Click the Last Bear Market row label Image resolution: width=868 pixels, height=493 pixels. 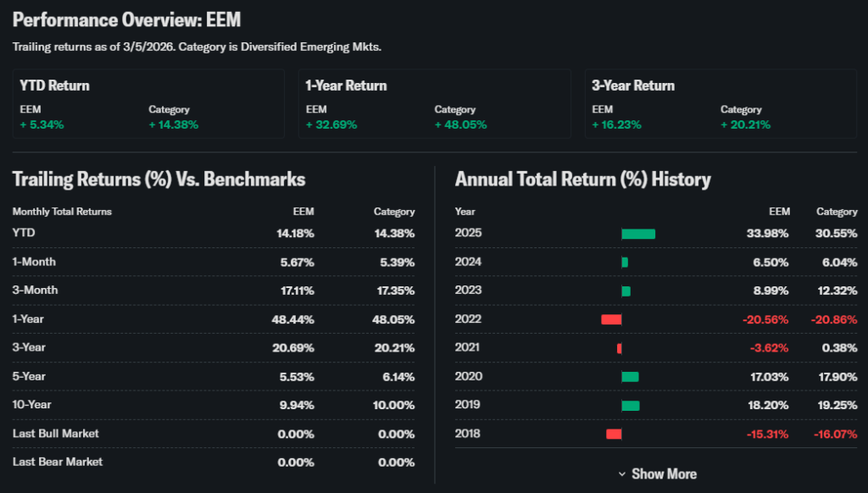(x=58, y=462)
